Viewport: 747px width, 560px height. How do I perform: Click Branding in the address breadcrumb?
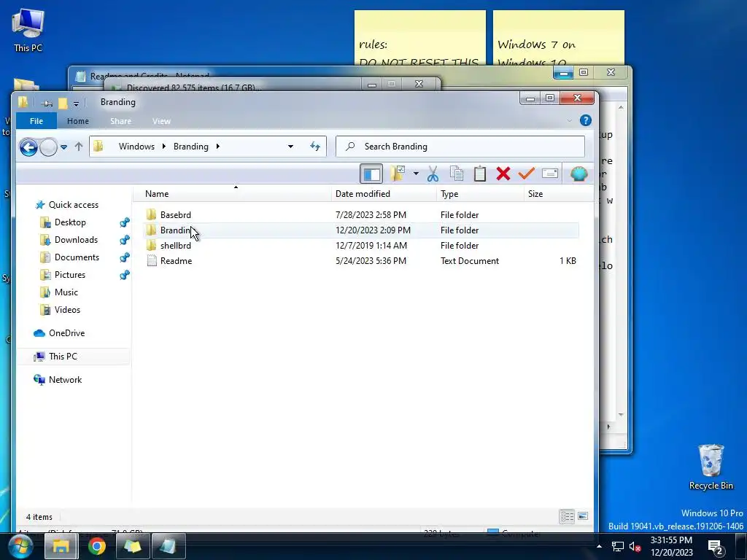click(191, 146)
